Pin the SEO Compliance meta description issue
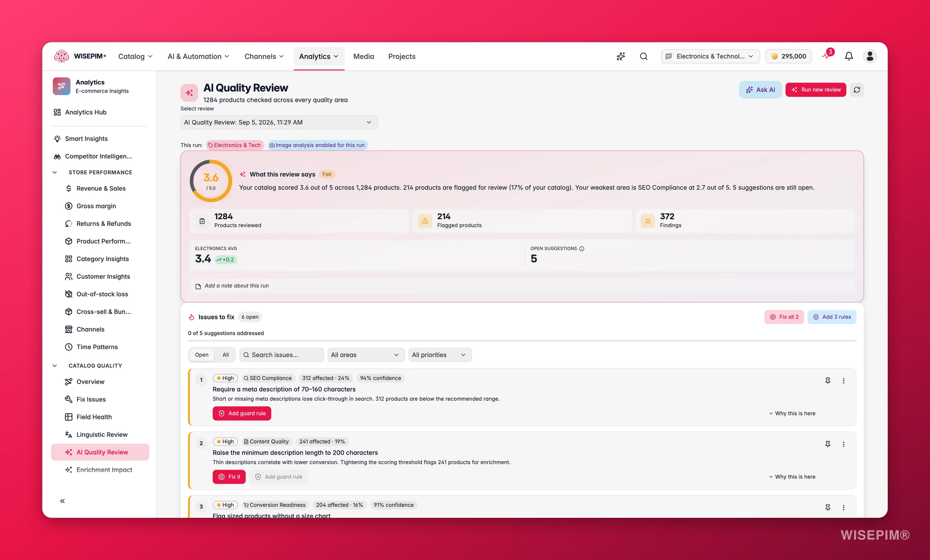The height and width of the screenshot is (560, 930). [x=828, y=381]
